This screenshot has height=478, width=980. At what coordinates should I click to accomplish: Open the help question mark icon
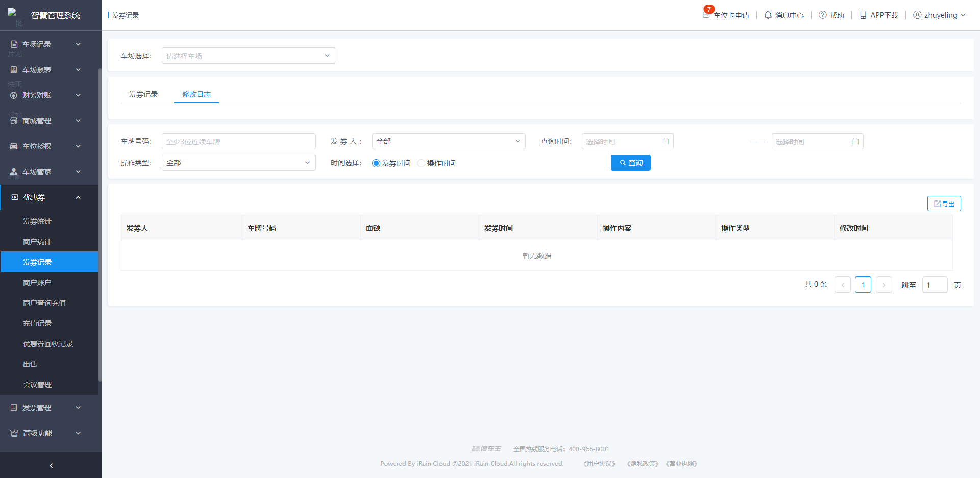(822, 15)
